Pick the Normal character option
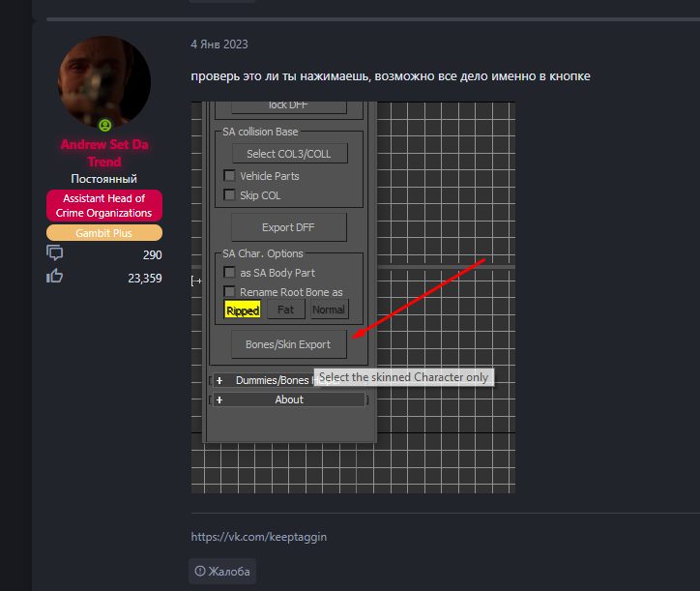 [x=329, y=310]
